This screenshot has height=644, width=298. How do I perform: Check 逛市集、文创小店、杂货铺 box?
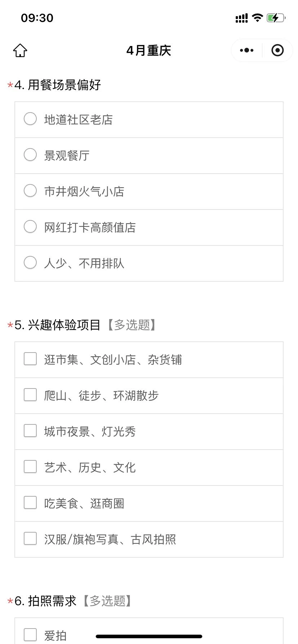tap(30, 359)
